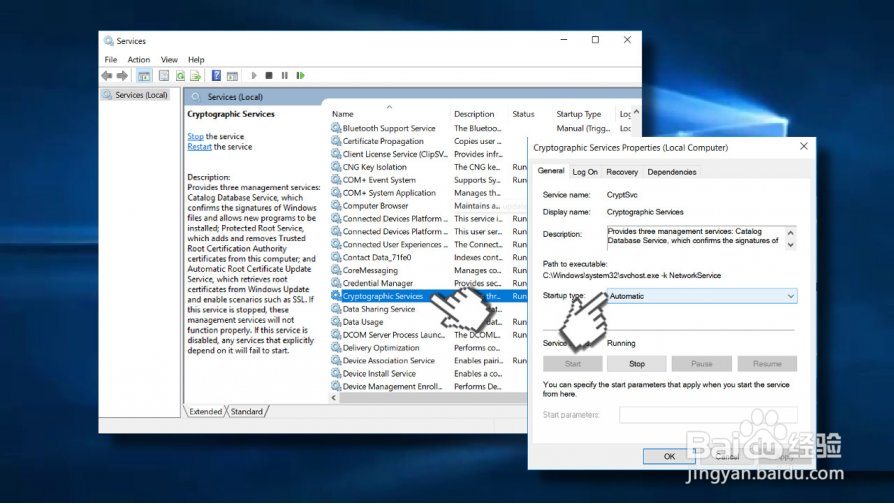
Task: Select the Client License Service (ClipSV… row
Action: tap(429, 154)
